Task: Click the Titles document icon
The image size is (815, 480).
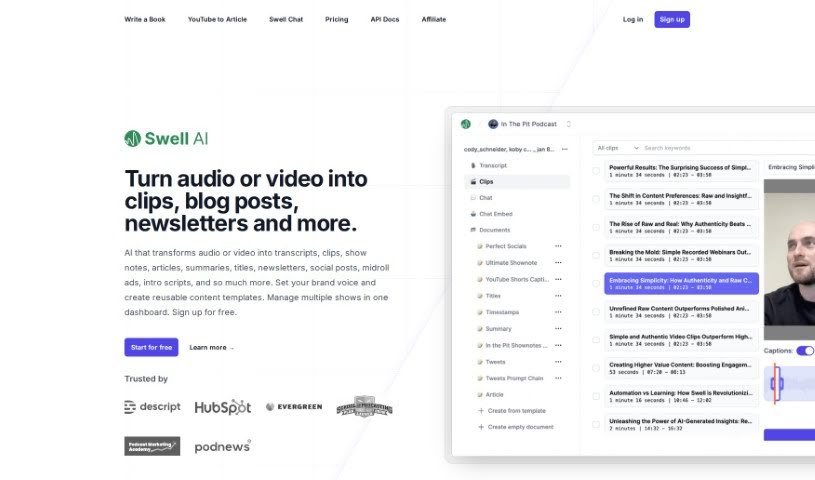Action: tap(480, 296)
